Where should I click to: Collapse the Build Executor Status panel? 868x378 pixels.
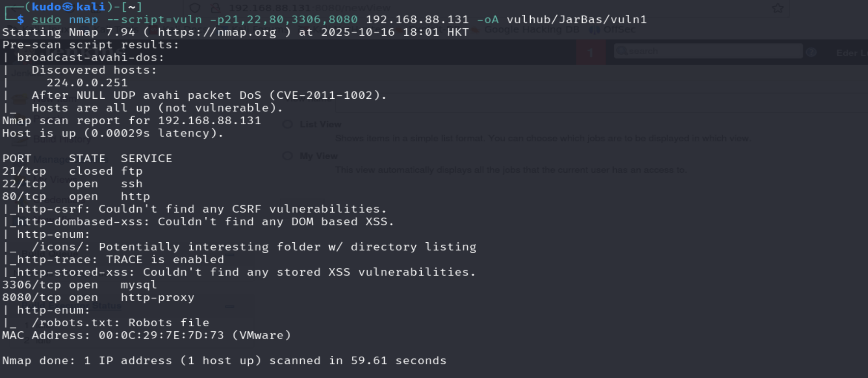[x=230, y=306]
